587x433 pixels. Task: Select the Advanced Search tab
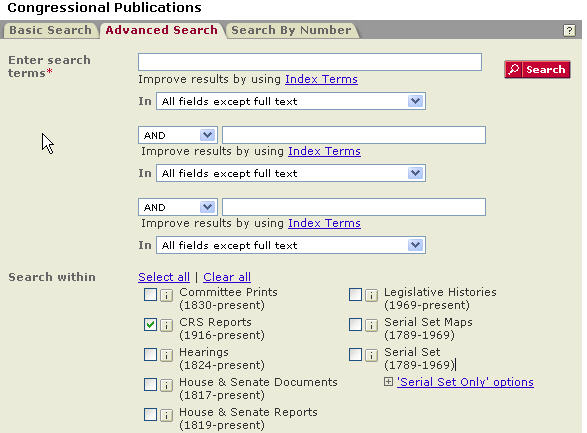(x=161, y=30)
